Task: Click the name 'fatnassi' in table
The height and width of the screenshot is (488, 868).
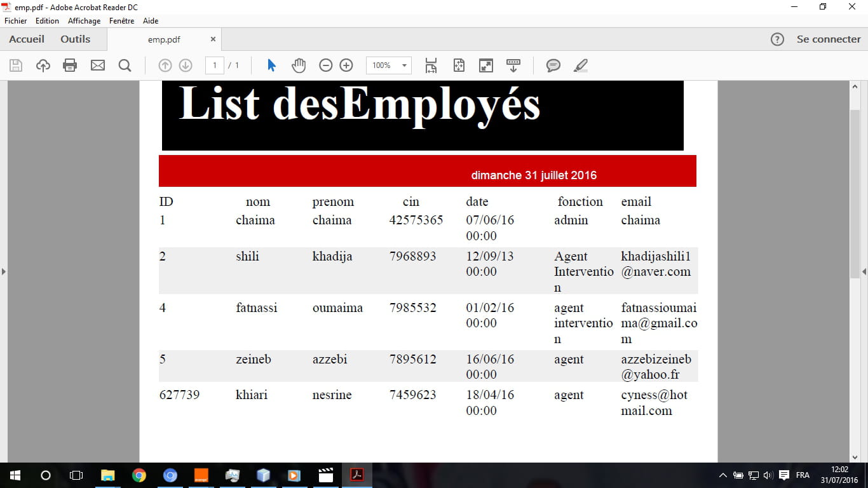Action: coord(257,308)
